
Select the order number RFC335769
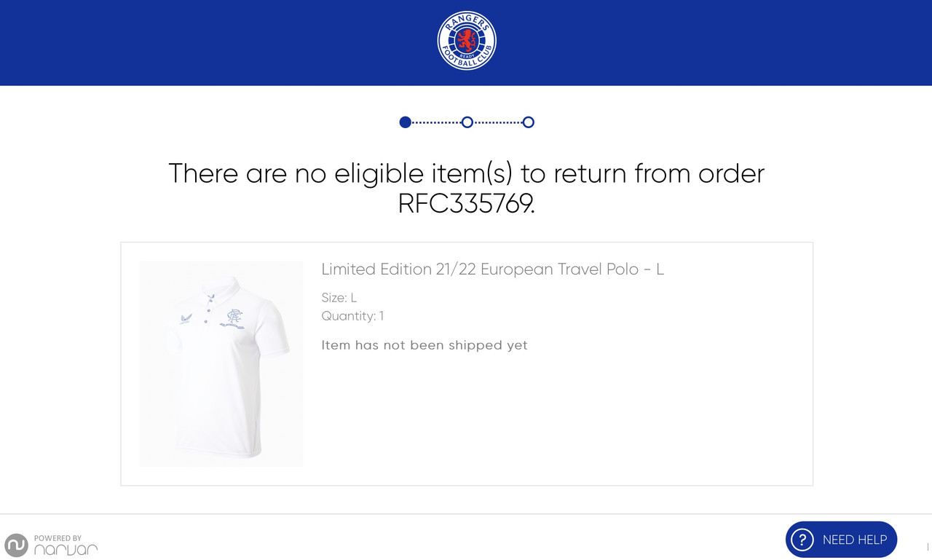466,204
